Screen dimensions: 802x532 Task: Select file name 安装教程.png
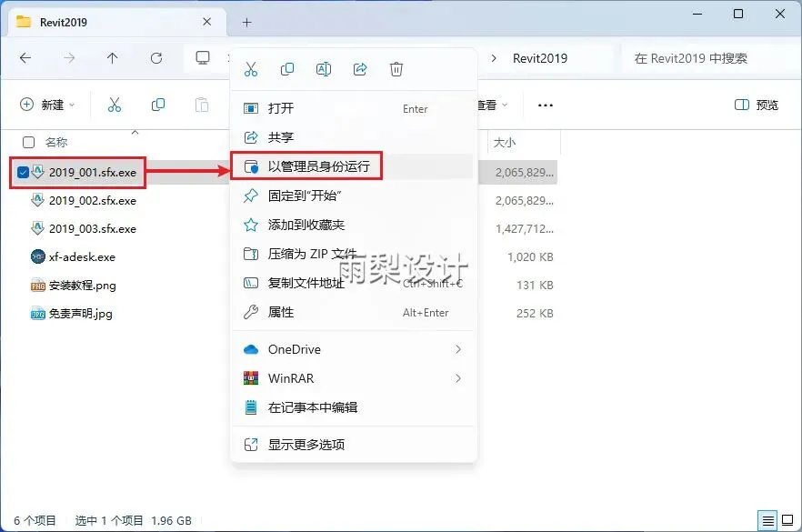coord(83,286)
